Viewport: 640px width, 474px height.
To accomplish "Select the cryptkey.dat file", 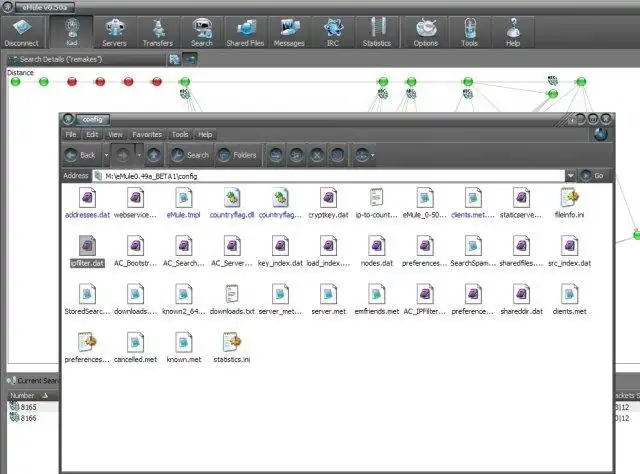I will [x=329, y=203].
